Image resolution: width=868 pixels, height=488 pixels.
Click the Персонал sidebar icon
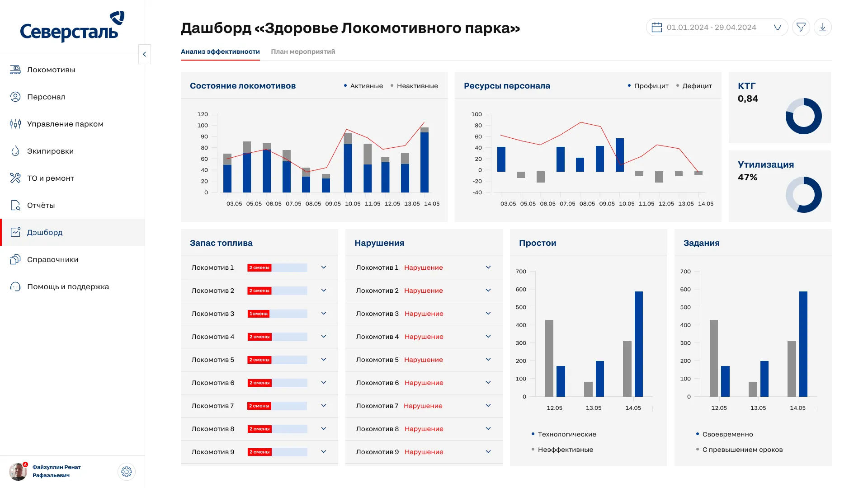tap(15, 97)
